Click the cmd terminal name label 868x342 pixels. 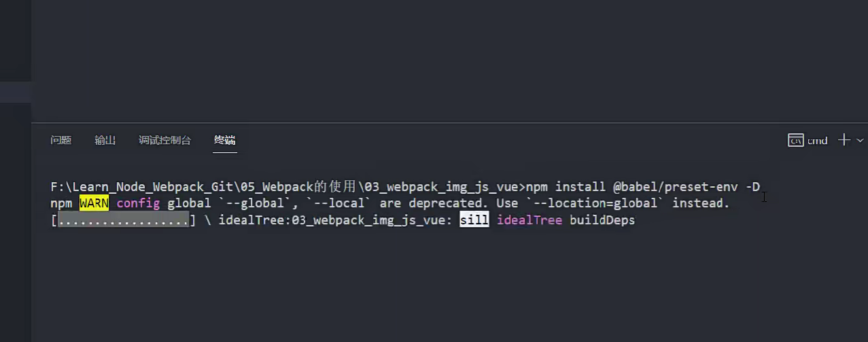(818, 141)
